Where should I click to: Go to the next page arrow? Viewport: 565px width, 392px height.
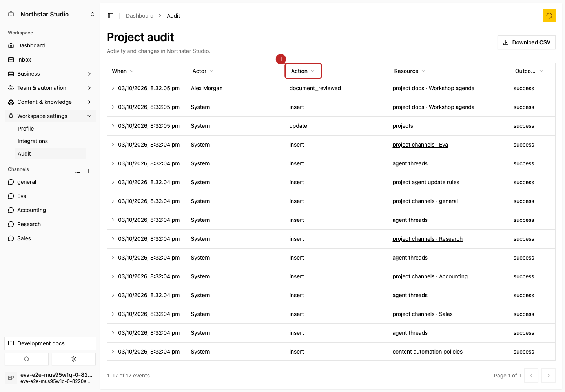[549, 376]
